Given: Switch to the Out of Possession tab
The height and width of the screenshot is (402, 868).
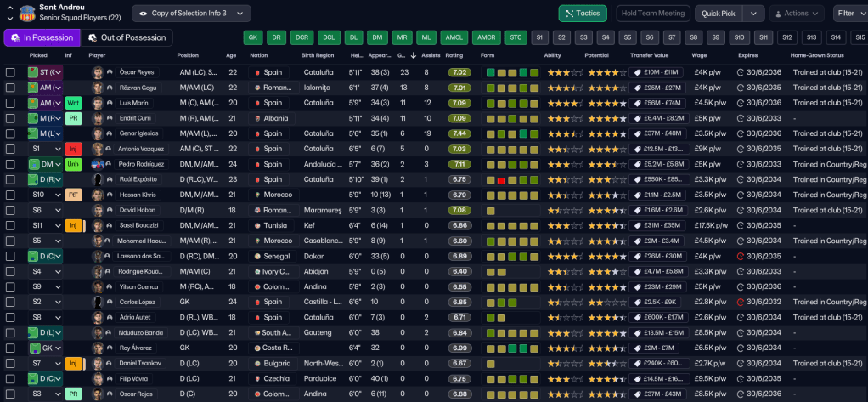Looking at the screenshot, I should (127, 37).
